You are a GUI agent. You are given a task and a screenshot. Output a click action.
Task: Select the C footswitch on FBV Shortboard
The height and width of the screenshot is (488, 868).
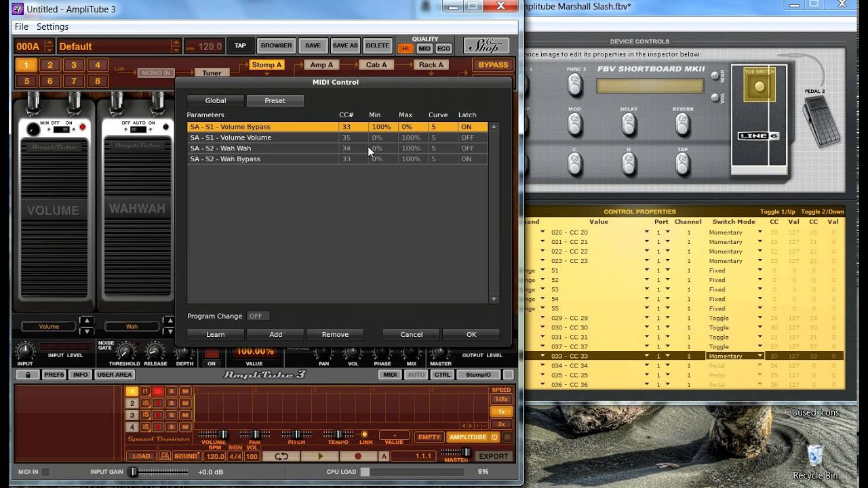pyautogui.click(x=575, y=163)
